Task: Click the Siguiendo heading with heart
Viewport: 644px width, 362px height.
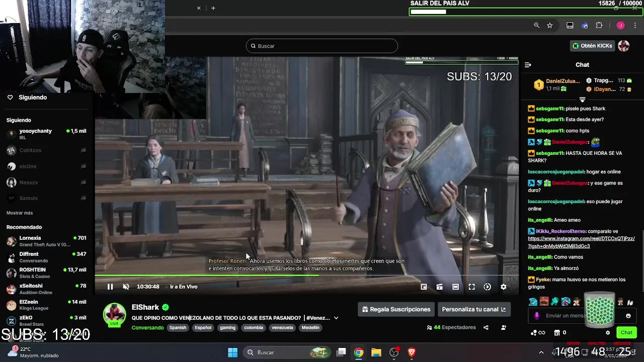Action: pyautogui.click(x=27, y=98)
